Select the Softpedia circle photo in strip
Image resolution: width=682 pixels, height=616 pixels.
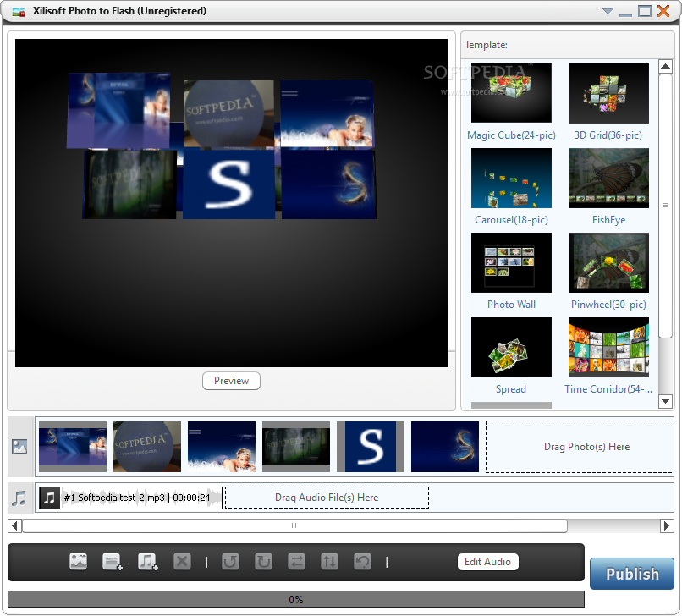(x=147, y=447)
